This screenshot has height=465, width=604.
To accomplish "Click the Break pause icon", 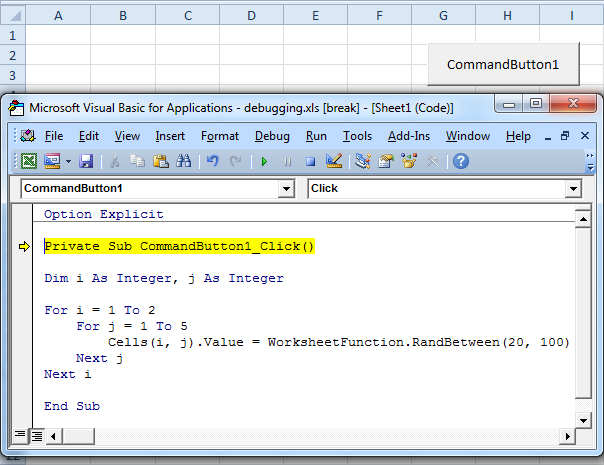I will click(x=287, y=161).
